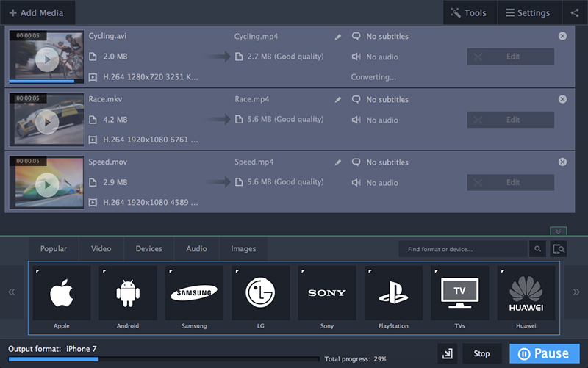Go to previous device presets page

coord(12,292)
